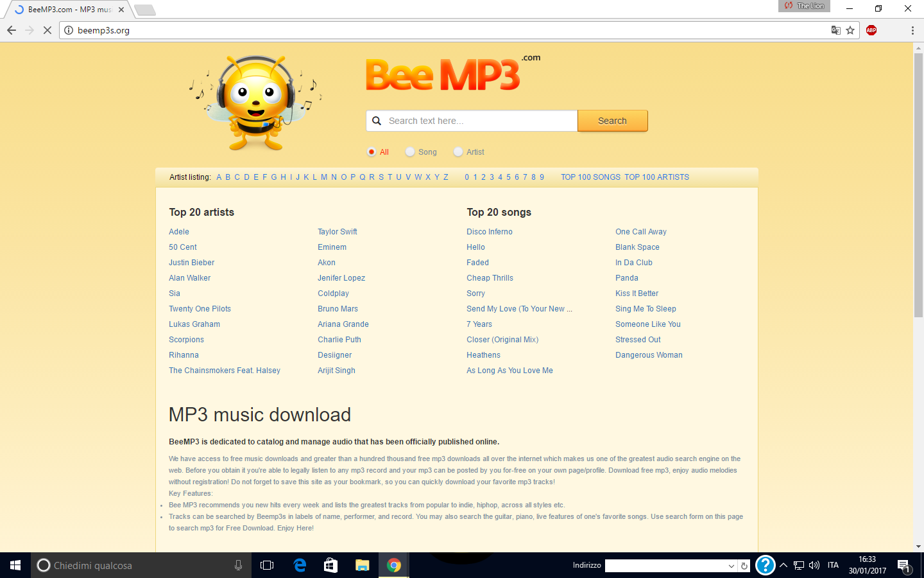Click inside the Search text here field
Screen dimensions: 924x578
472,121
